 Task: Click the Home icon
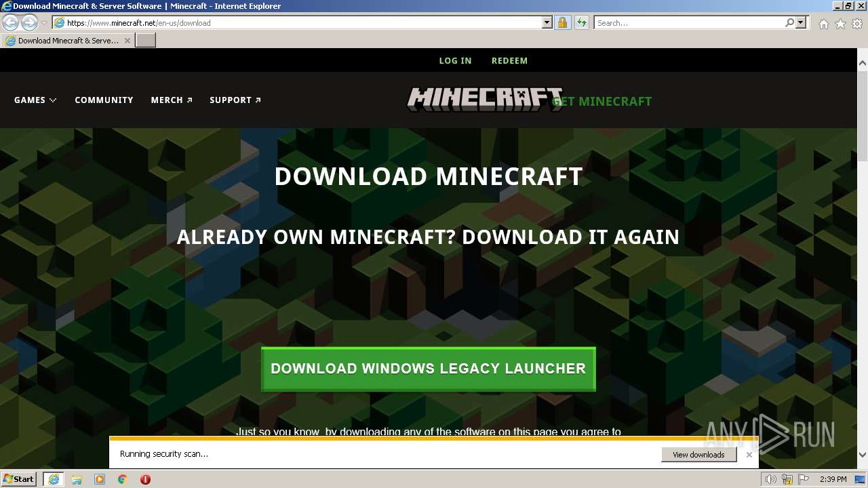(x=823, y=24)
